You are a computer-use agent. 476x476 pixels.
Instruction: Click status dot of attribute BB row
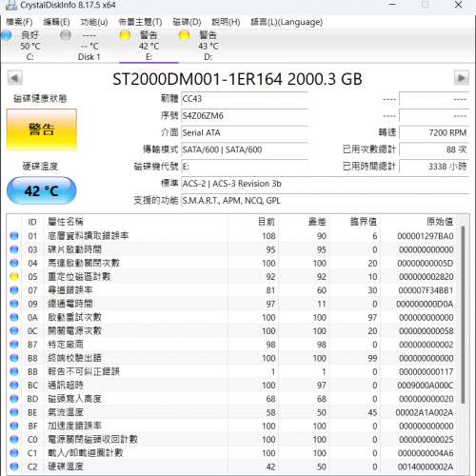[14, 371]
